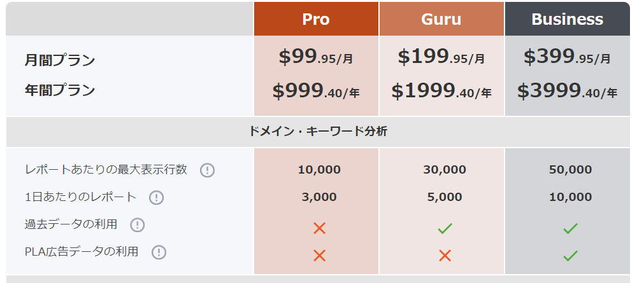Click the 月間プラン row label
This screenshot has width=644, height=283.
tap(60, 60)
